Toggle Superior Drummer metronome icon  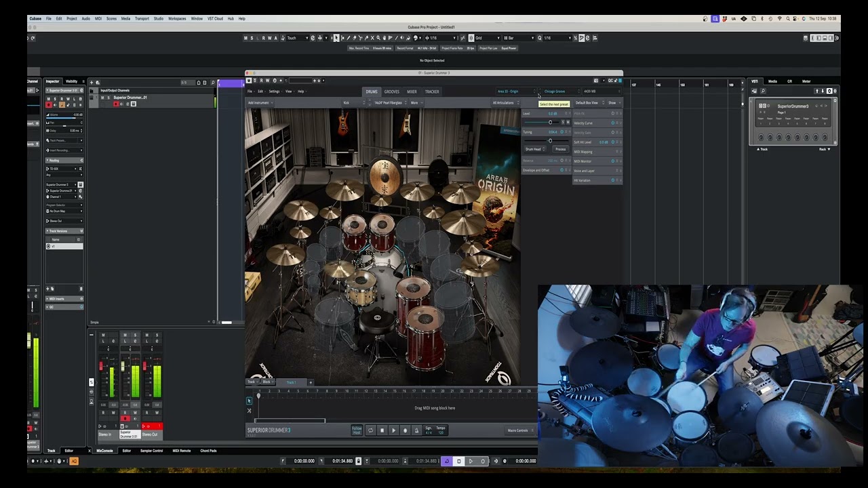tap(416, 430)
